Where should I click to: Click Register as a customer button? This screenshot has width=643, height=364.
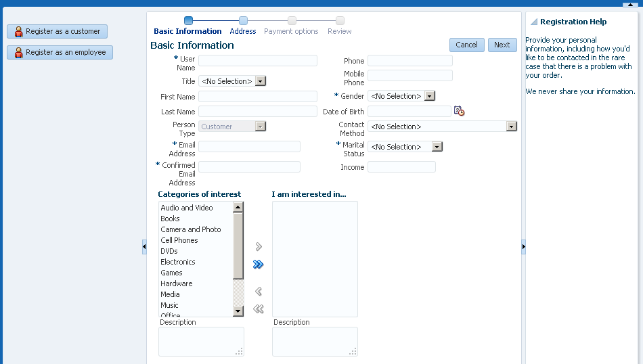pyautogui.click(x=57, y=32)
